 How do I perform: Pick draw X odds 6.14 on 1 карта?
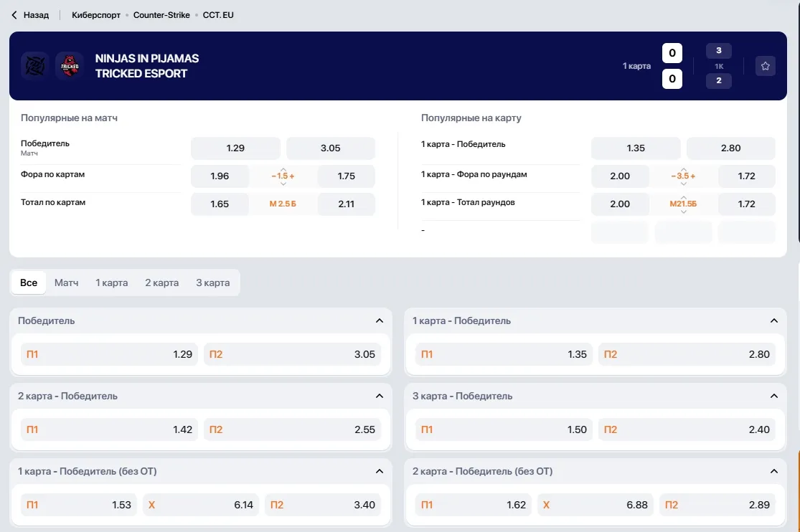pos(200,505)
